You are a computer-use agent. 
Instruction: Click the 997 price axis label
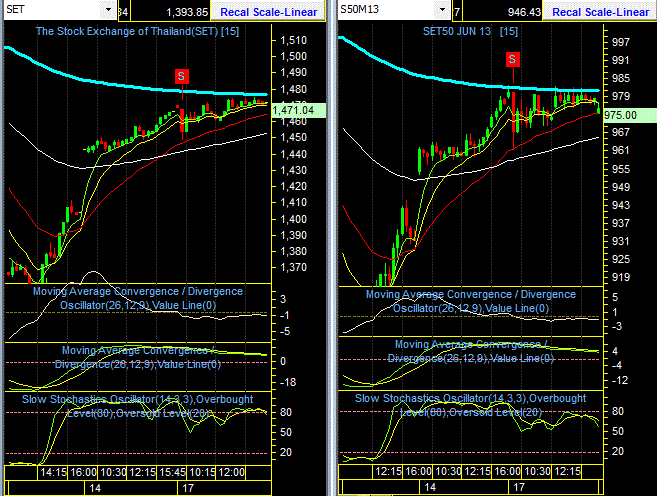621,42
